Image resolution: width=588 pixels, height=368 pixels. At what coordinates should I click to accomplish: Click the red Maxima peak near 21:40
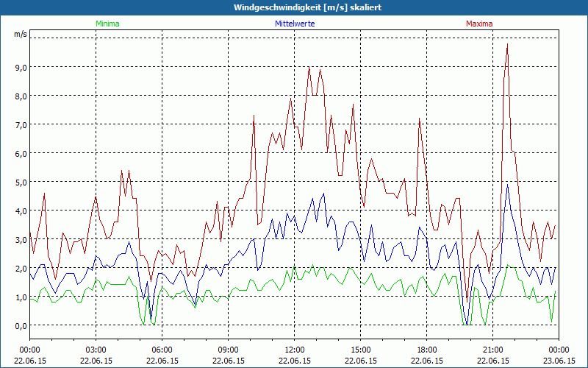(x=507, y=44)
